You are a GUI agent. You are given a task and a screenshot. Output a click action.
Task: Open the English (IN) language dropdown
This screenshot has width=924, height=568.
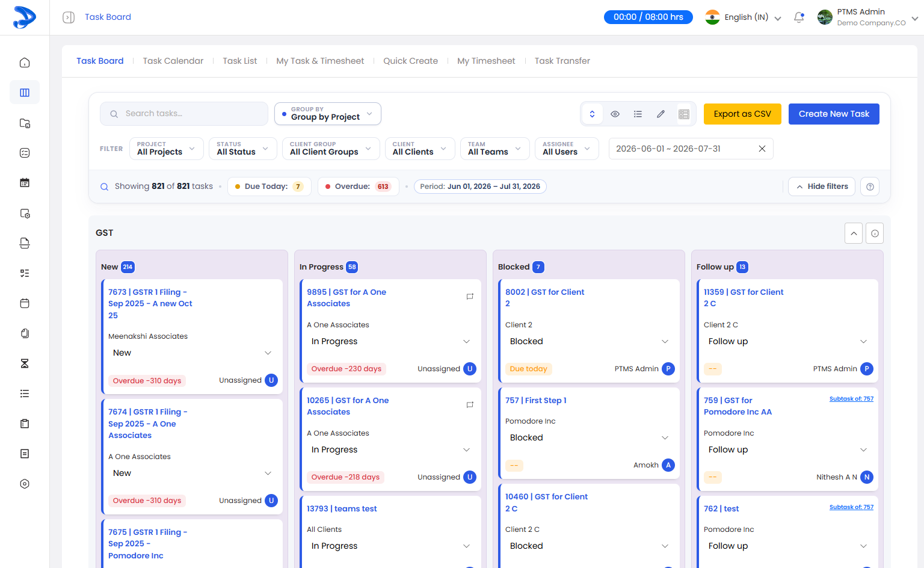[744, 17]
